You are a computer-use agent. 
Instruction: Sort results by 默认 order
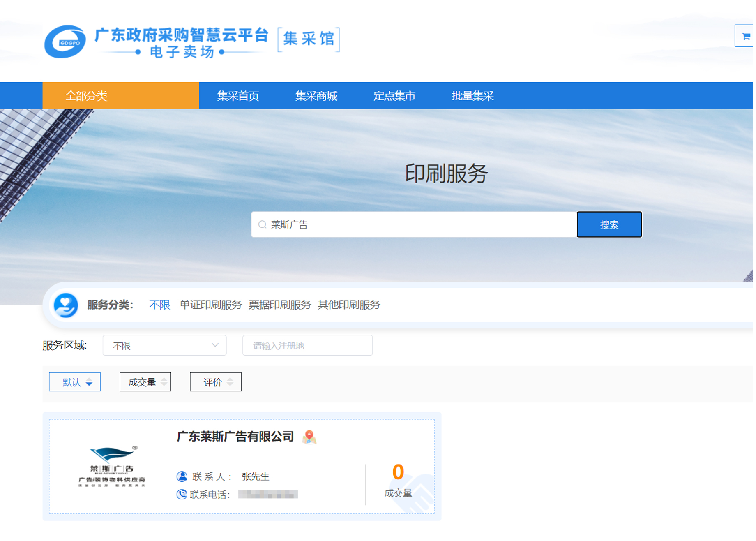coord(75,382)
